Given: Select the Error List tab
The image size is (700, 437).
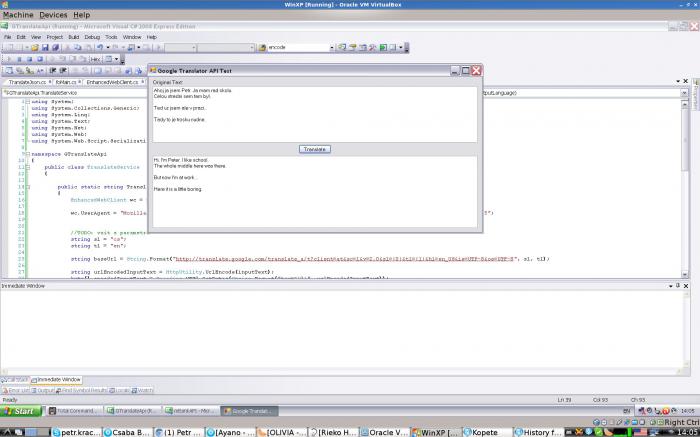Looking at the screenshot, I should tap(16, 390).
